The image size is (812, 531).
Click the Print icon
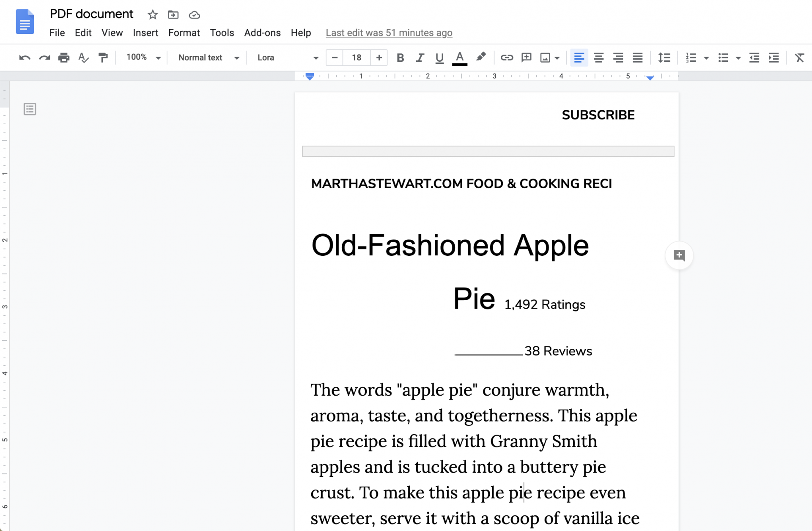click(64, 57)
